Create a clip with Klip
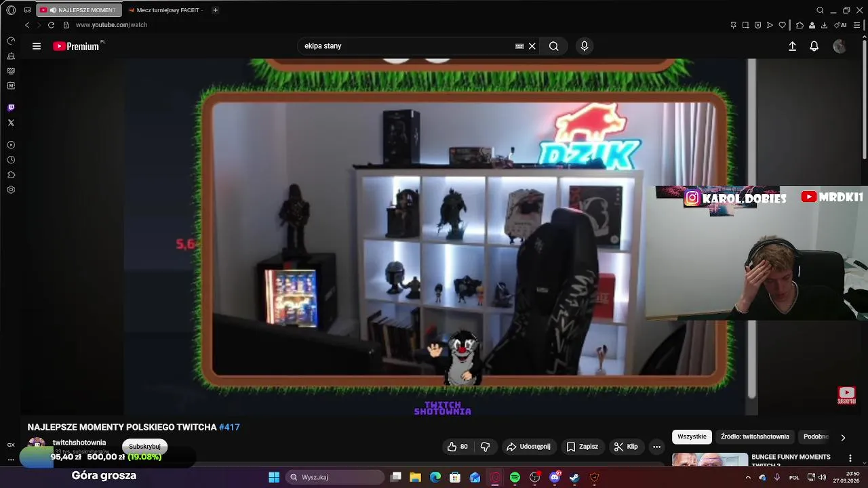868x488 pixels. [x=625, y=447]
